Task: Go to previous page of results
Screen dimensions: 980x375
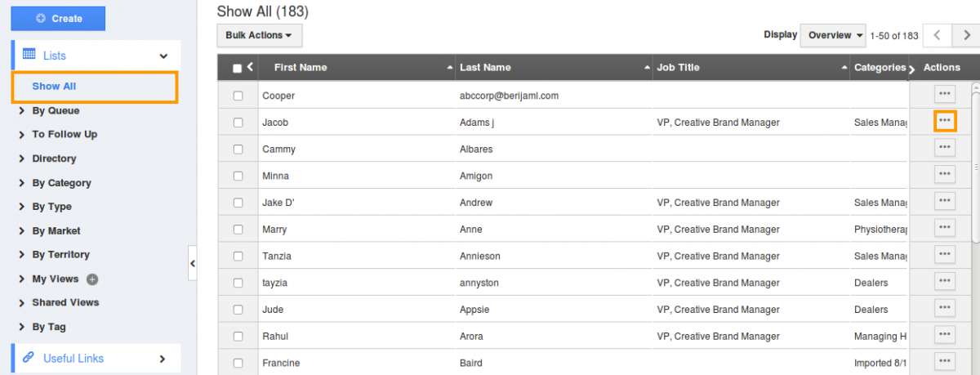Action: 938,35
